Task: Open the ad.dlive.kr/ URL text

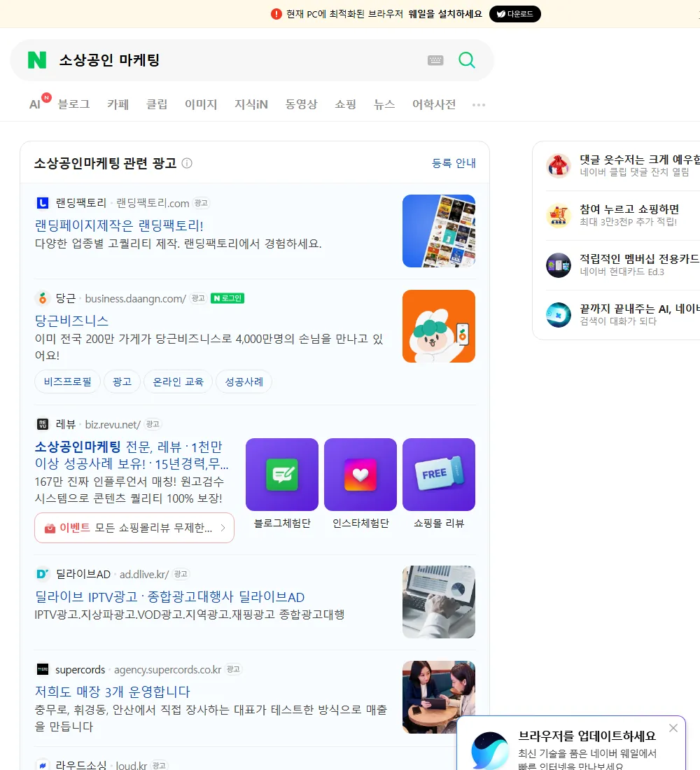Action: coord(144,574)
